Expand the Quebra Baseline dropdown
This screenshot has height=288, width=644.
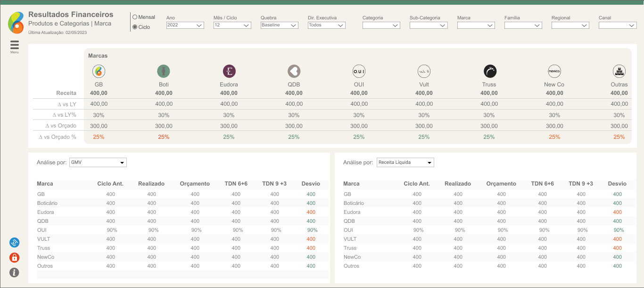point(279,25)
